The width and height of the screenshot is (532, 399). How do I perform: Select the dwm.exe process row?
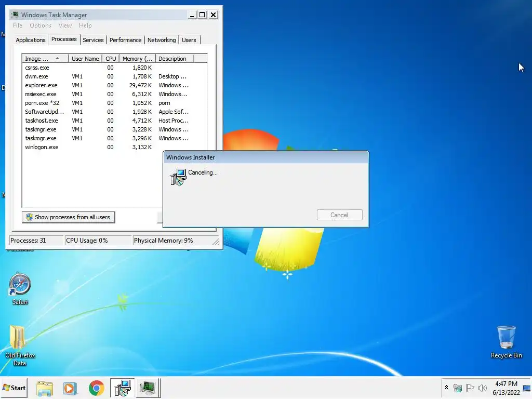tap(115, 76)
